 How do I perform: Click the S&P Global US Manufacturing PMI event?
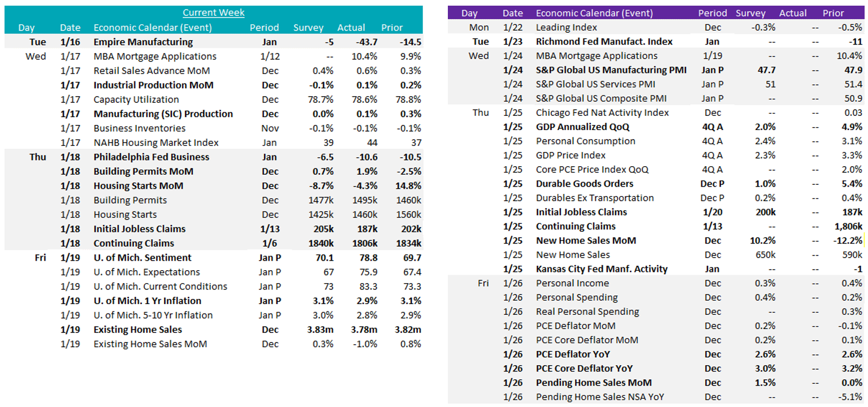tap(611, 70)
